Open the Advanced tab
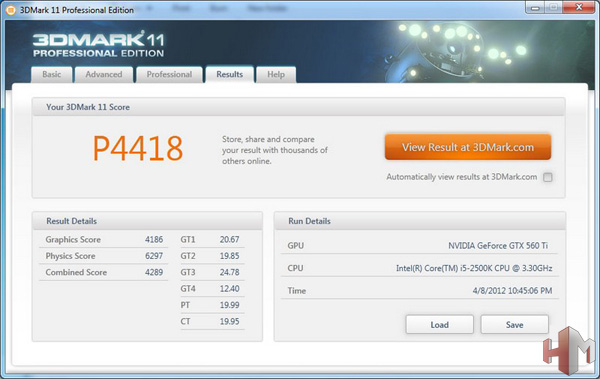This screenshot has height=379, width=600. [104, 75]
